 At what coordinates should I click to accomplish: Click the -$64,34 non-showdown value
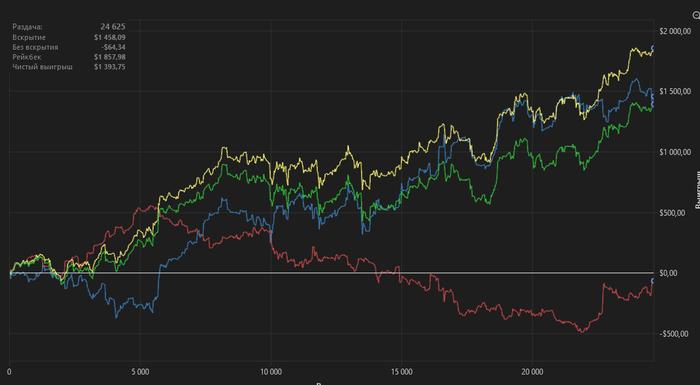113,47
